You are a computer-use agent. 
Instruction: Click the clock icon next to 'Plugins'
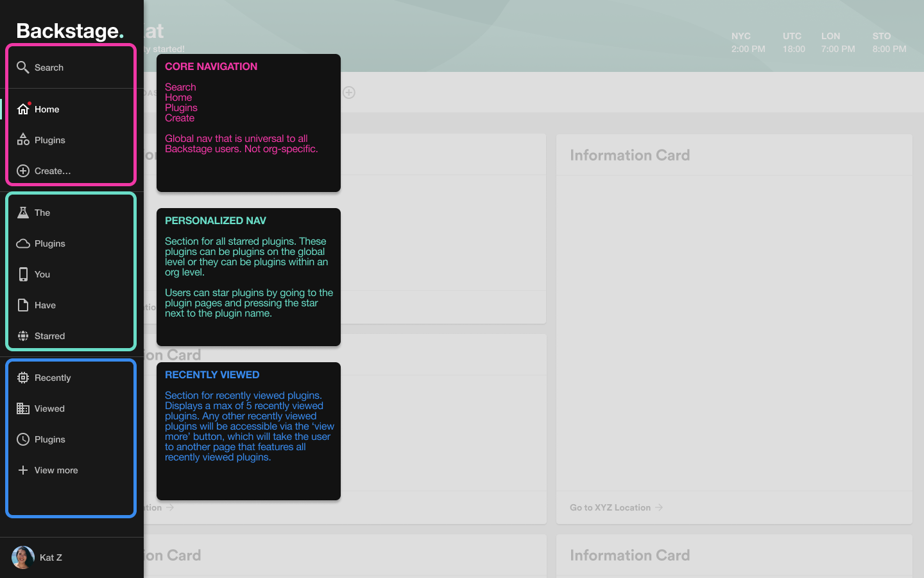(22, 439)
